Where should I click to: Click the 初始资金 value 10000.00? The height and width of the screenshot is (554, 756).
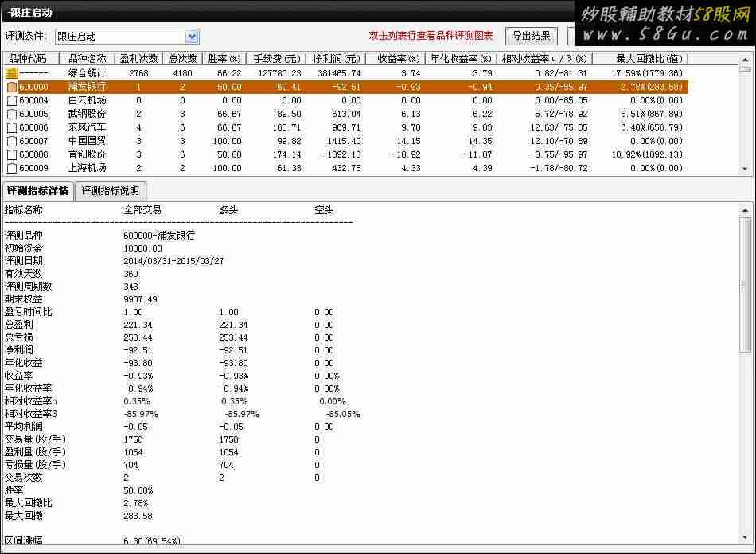coord(142,248)
